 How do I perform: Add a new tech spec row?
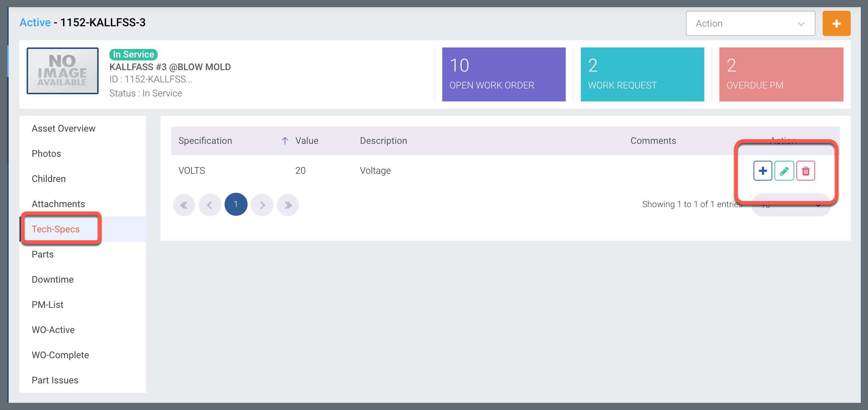pyautogui.click(x=763, y=171)
